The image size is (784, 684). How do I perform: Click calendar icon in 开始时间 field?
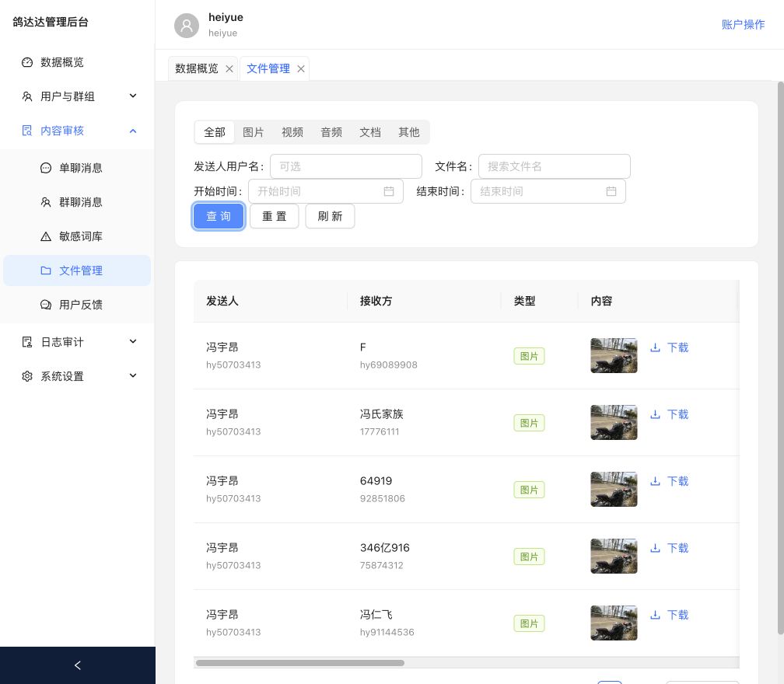tap(389, 191)
